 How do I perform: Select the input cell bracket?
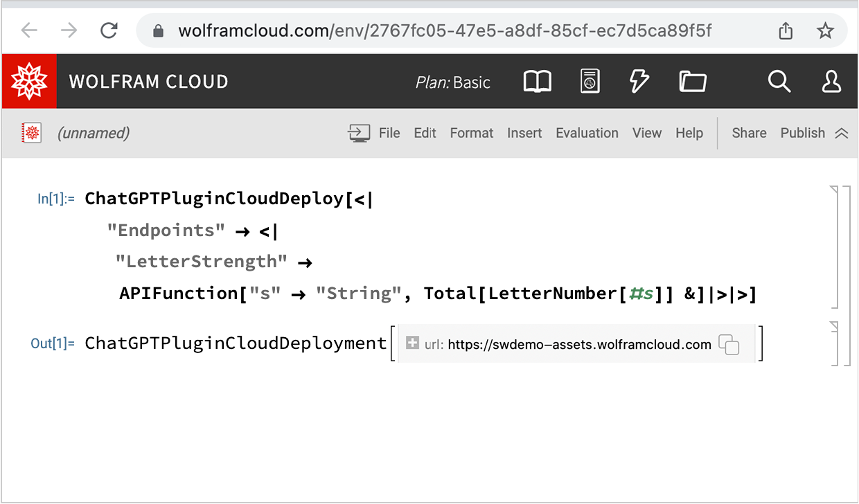pos(834,246)
